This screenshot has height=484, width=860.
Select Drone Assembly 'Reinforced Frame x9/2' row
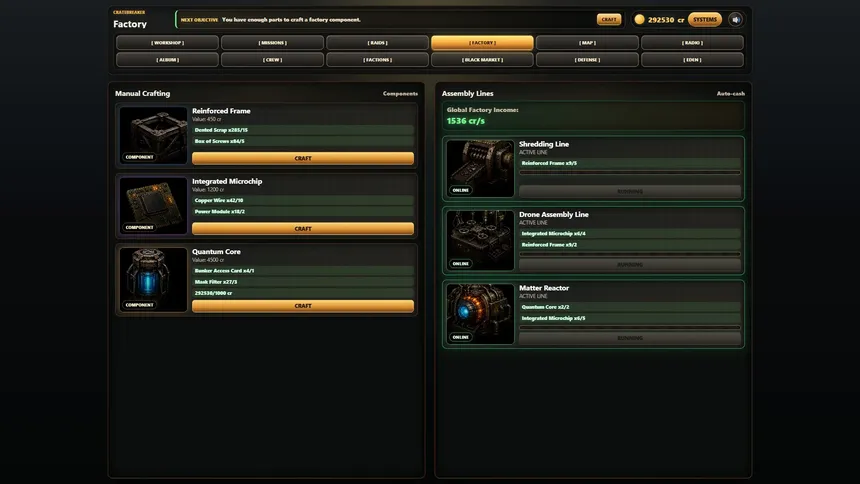[x=630, y=245]
